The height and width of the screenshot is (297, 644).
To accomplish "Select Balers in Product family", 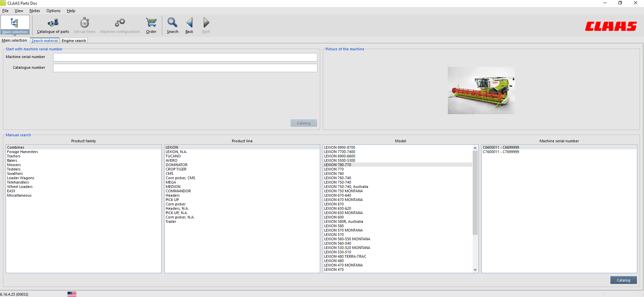I will pyautogui.click(x=83, y=160).
